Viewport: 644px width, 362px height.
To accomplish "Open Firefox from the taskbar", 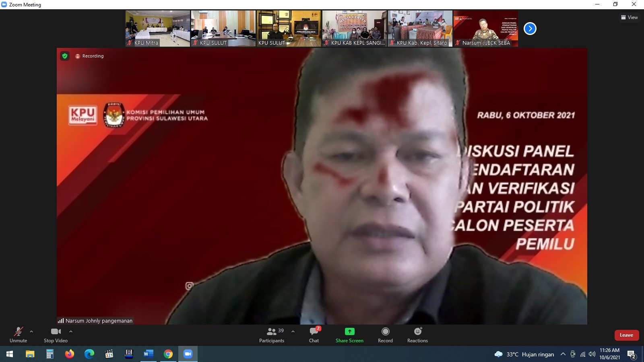I will click(x=70, y=354).
